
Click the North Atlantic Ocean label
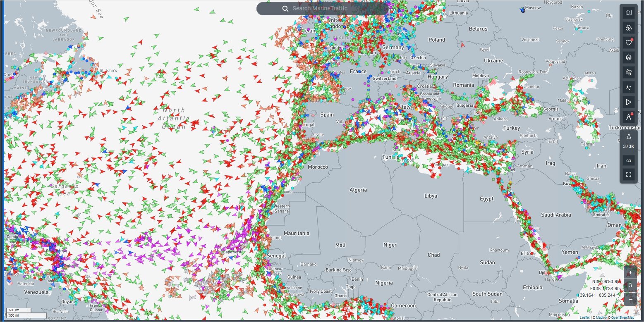click(174, 119)
